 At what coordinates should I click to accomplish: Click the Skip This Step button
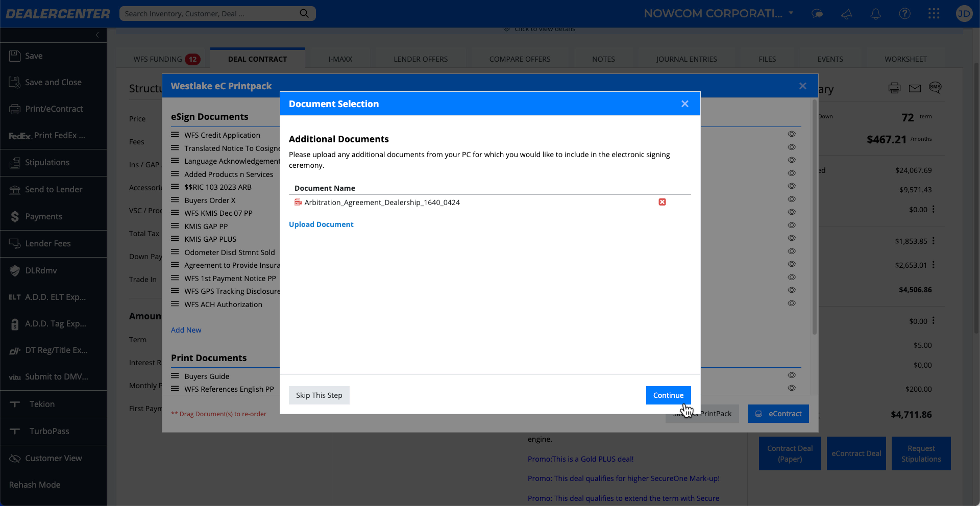click(319, 395)
